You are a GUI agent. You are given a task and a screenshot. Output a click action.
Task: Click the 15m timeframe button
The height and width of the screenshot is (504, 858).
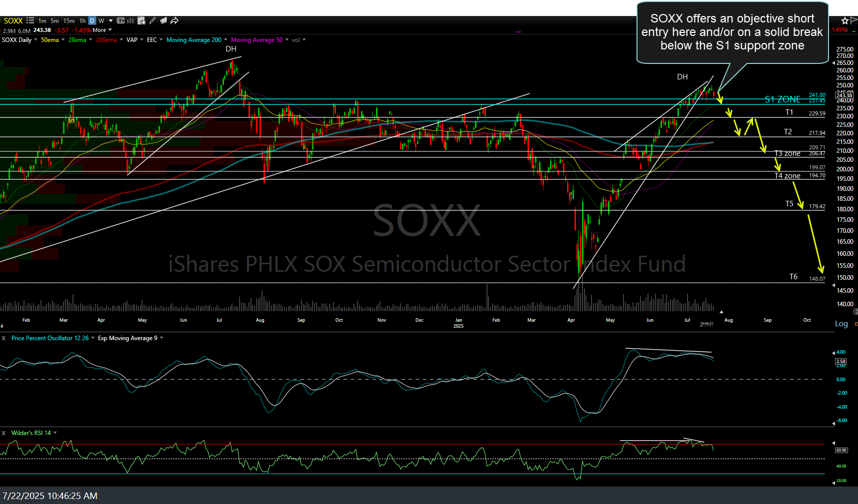pos(69,20)
